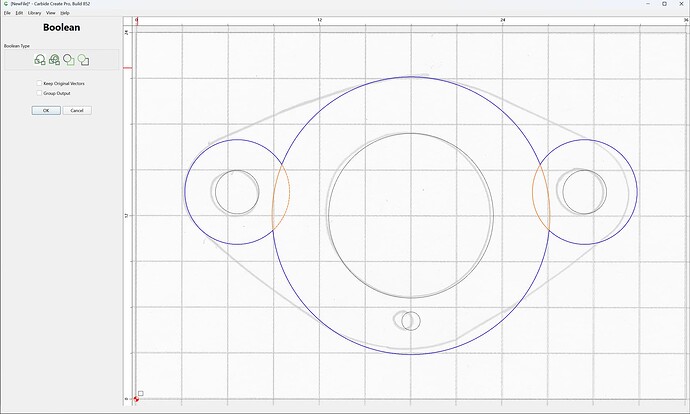
Task: Open the Help menu dropdown
Action: [65, 13]
